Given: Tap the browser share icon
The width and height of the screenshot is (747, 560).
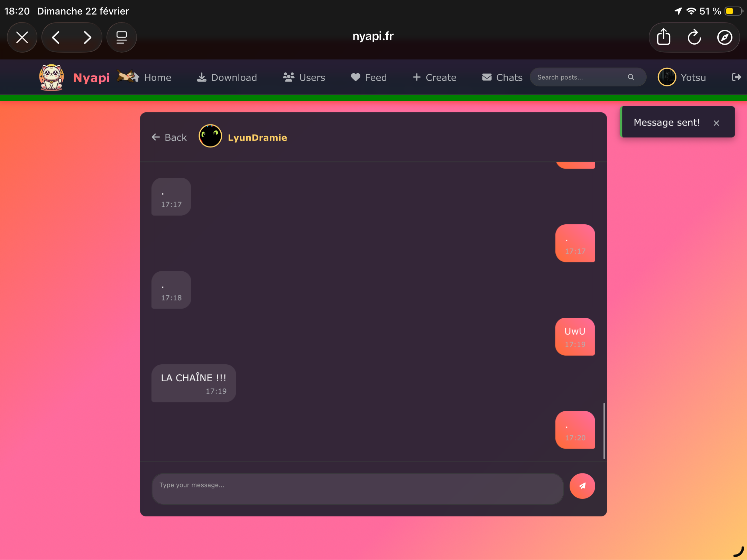Looking at the screenshot, I should (x=663, y=37).
